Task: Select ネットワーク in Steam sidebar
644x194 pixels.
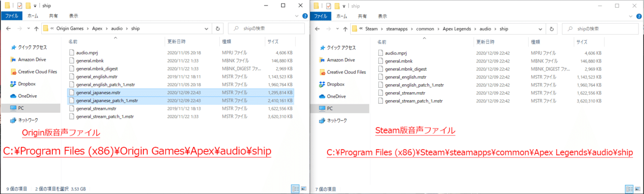Action: tap(337, 120)
